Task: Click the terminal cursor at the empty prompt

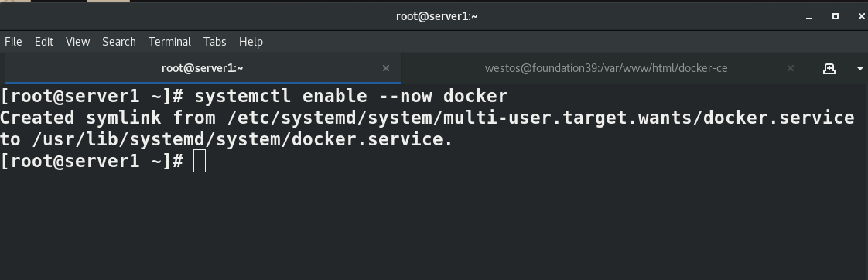Action: click(x=200, y=161)
